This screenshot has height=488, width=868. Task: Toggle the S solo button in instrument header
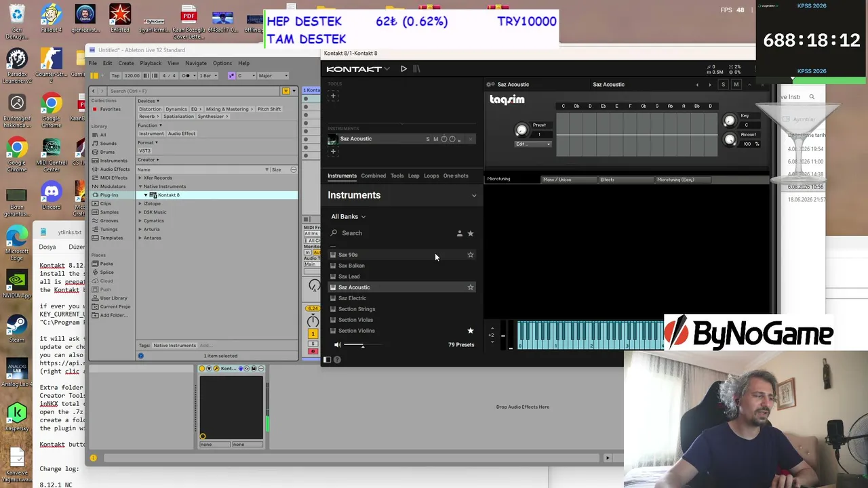click(x=723, y=85)
